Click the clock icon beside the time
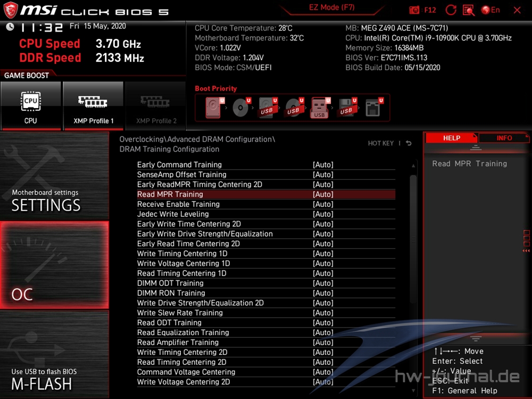532x399 pixels. [10, 27]
